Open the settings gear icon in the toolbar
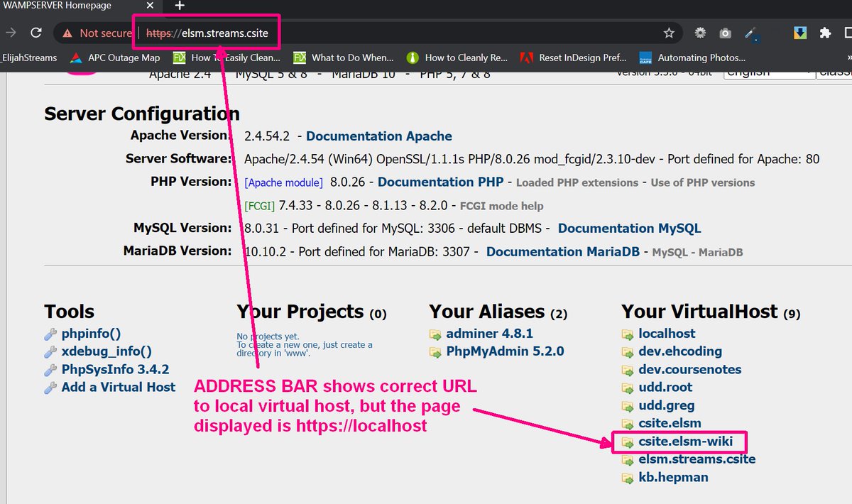Image resolution: width=852 pixels, height=504 pixels. point(699,32)
